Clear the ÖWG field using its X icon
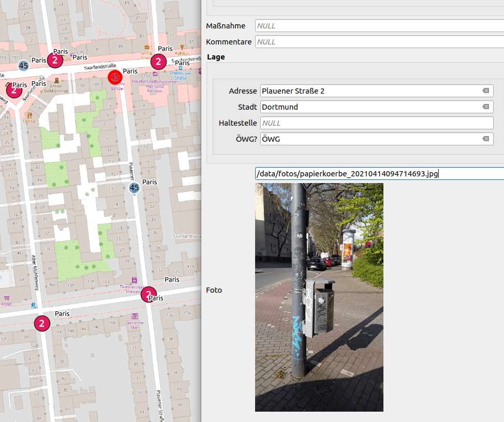 485,139
